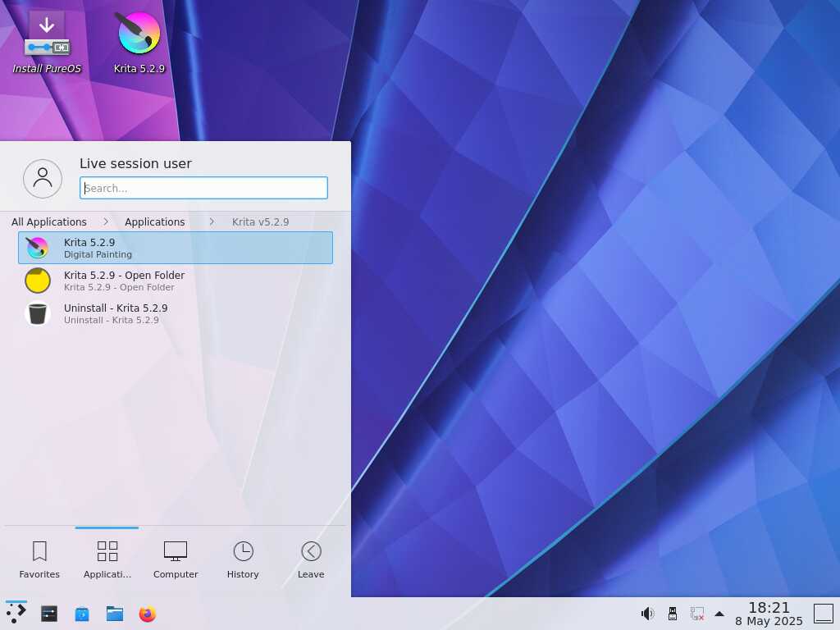This screenshot has height=630, width=840.
Task: Click the yellow Open Folder icon
Action: click(x=38, y=281)
